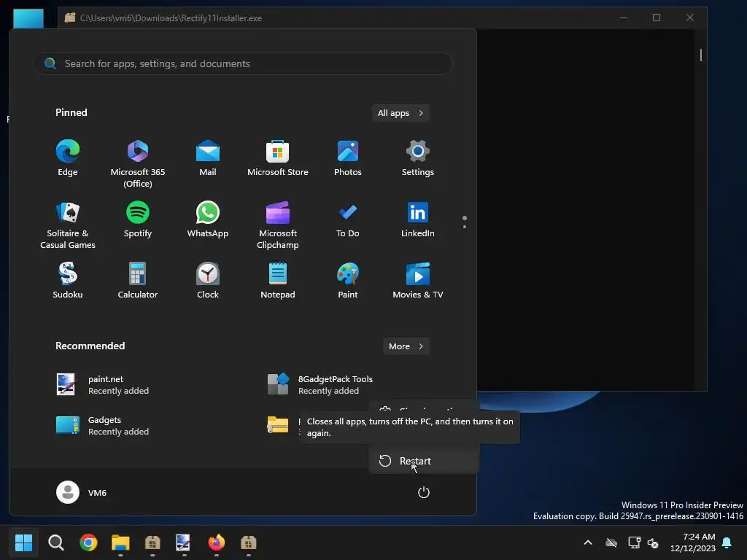This screenshot has width=747, height=560.
Task: Open Microsoft Store from pinned apps
Action: (278, 157)
